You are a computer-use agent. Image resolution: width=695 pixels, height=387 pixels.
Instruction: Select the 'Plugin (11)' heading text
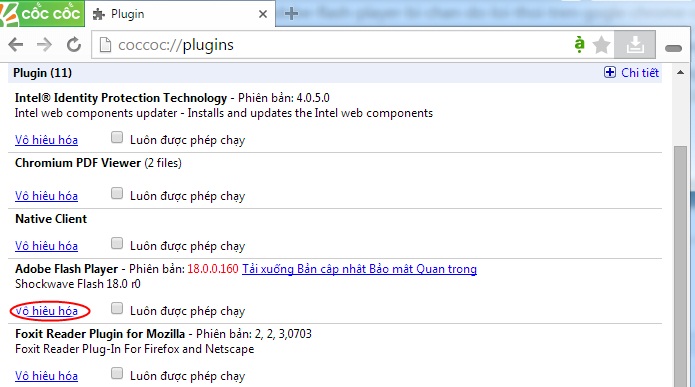[43, 73]
